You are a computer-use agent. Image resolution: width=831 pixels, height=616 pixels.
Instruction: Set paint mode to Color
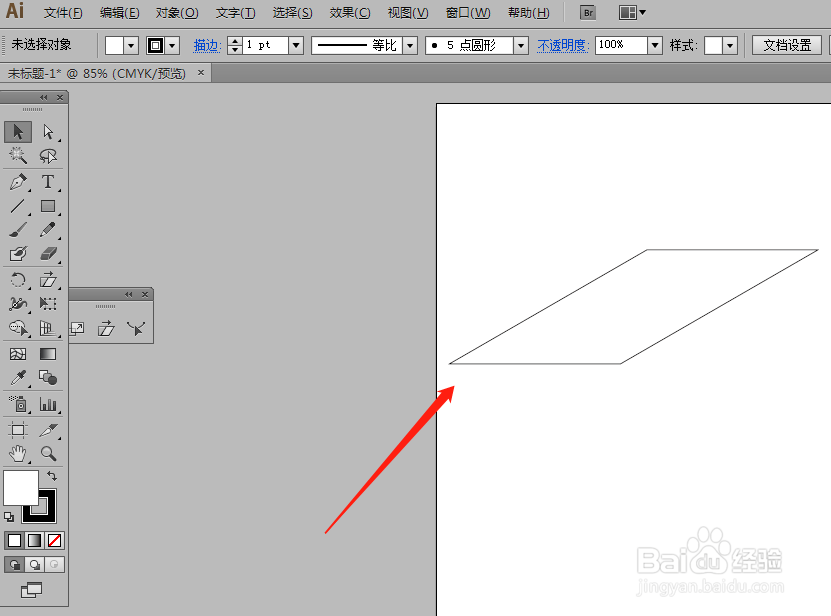tap(14, 540)
